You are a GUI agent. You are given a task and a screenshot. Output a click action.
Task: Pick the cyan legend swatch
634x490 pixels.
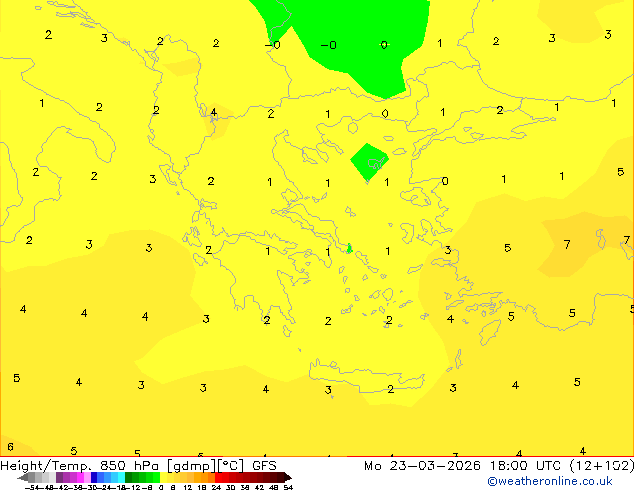(122, 478)
